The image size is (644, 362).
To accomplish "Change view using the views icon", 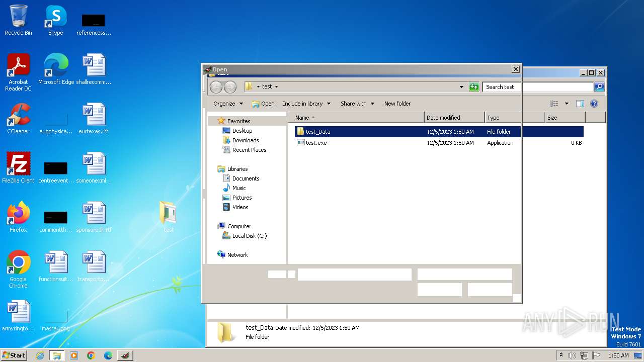I will tap(554, 104).
